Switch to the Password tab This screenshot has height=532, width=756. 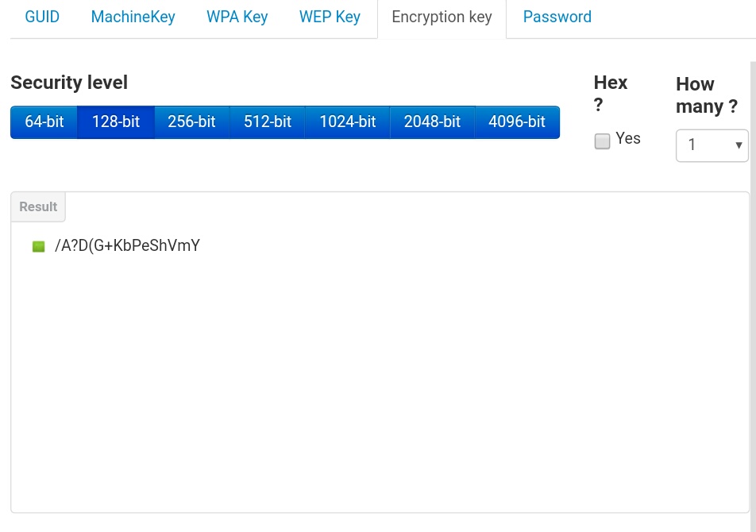coord(557,17)
